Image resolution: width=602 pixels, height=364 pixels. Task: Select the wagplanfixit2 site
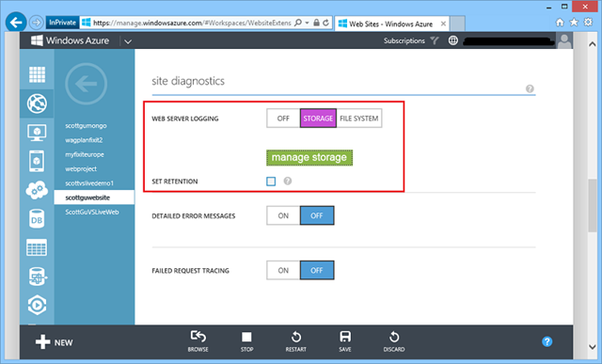coord(84,140)
